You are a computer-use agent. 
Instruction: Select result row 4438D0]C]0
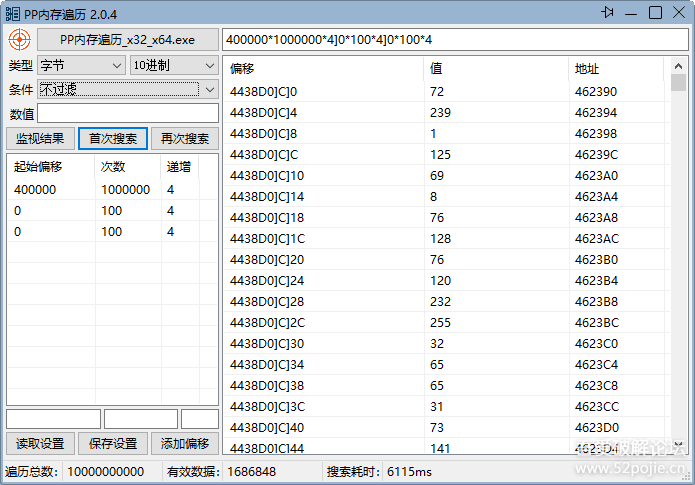447,92
